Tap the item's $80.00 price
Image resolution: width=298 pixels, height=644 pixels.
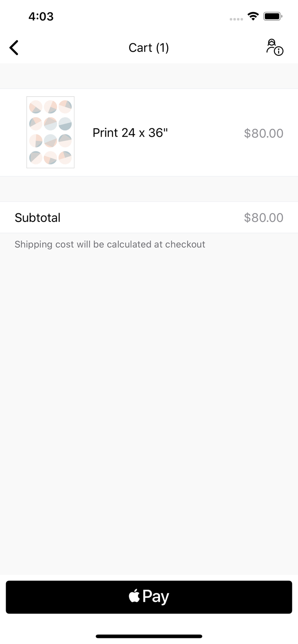tap(264, 133)
